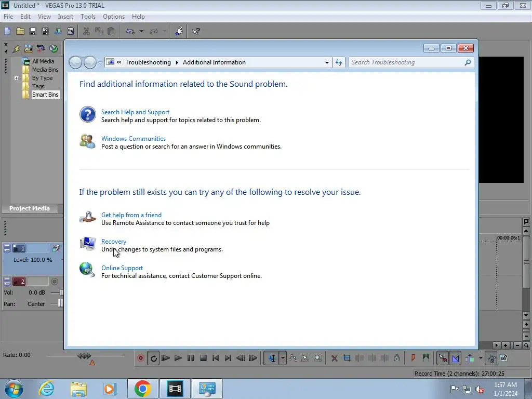Toggle Loop Playback button
Viewport: 532px width, 399px height.
(153, 358)
